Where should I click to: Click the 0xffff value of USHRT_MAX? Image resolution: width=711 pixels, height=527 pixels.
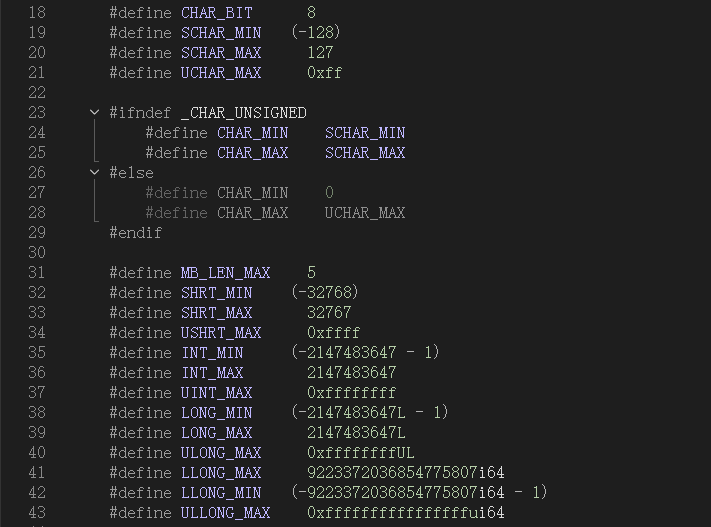(333, 333)
